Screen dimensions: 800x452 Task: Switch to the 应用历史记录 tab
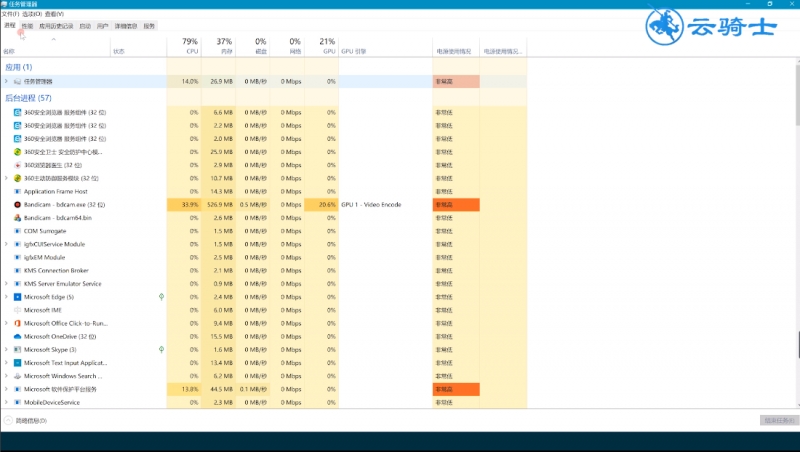[56, 26]
